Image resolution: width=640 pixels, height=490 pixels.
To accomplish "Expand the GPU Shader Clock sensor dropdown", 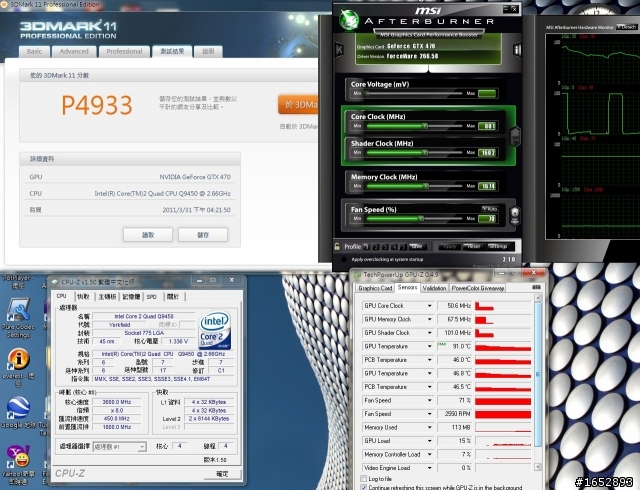I will tap(429, 333).
